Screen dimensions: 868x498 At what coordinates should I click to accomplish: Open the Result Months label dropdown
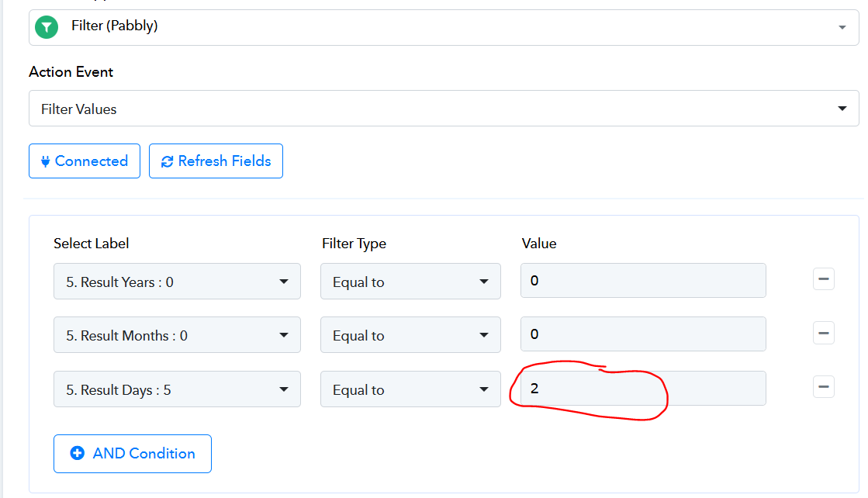177,335
